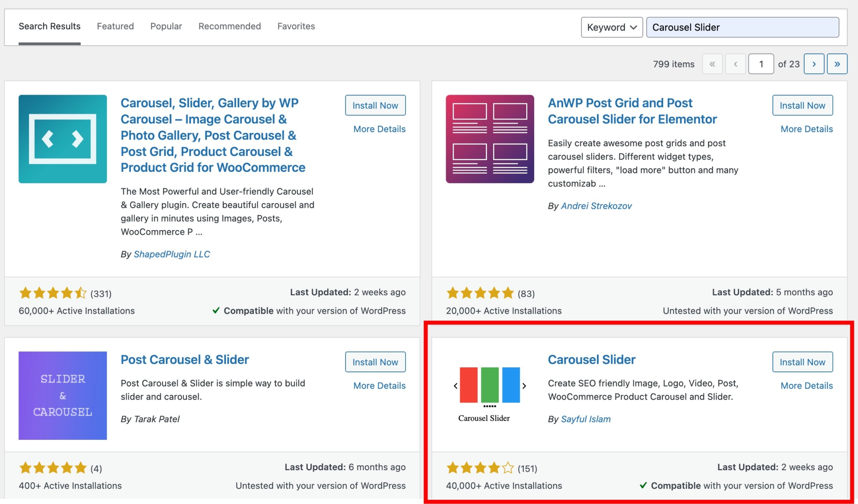Image resolution: width=858 pixels, height=504 pixels.
Task: Visit author ShapedPlugin LLC
Action: [x=172, y=254]
